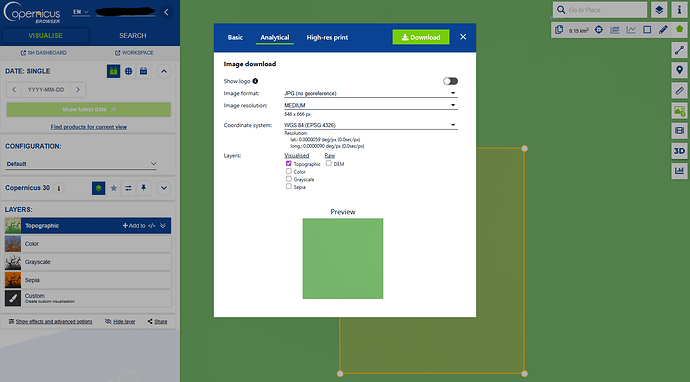
Task: Copy the area geometry icon next to 0.15 km²
Action: 559,30
